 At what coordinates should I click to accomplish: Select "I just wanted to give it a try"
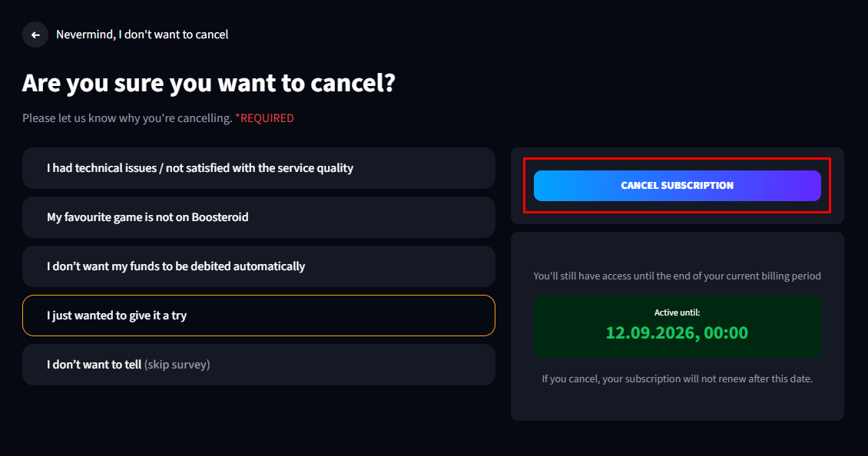(259, 316)
